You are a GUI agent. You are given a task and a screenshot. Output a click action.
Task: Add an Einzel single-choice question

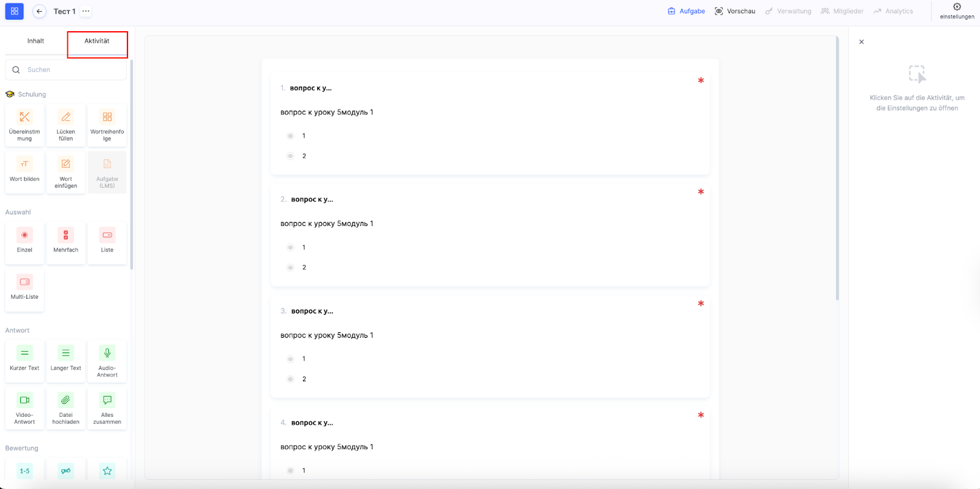tap(24, 243)
